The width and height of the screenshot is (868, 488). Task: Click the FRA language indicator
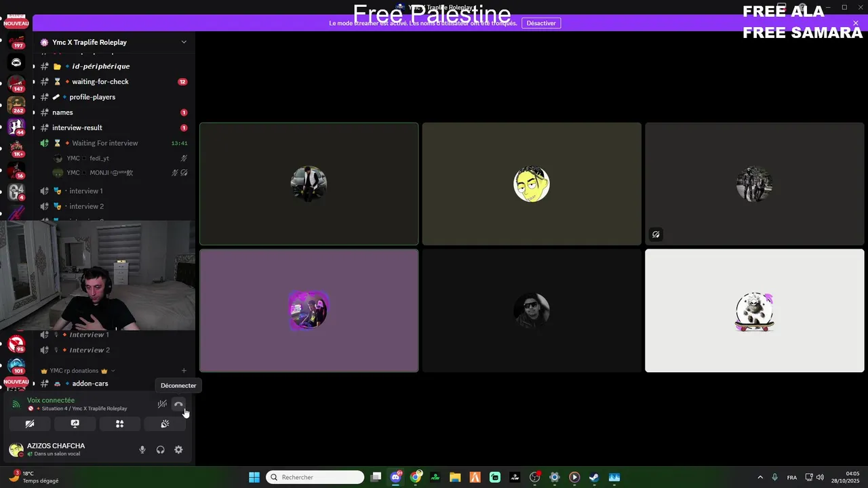click(x=792, y=478)
